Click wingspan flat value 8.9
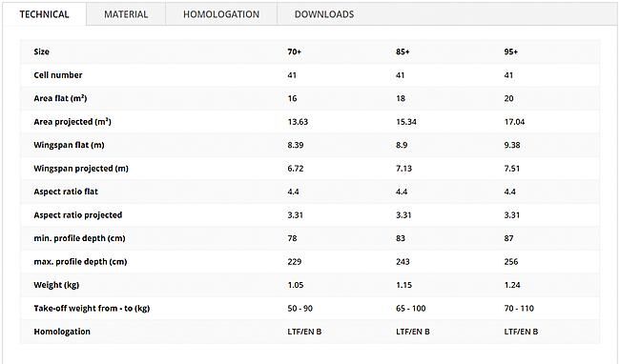Image resolution: width=620 pixels, height=364 pixels. pyautogui.click(x=402, y=145)
